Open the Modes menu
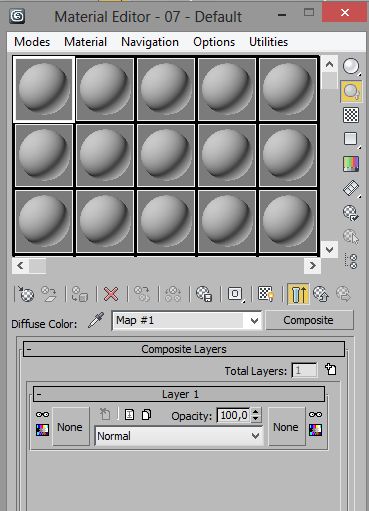Viewport: 369px width, 511px height. click(32, 42)
